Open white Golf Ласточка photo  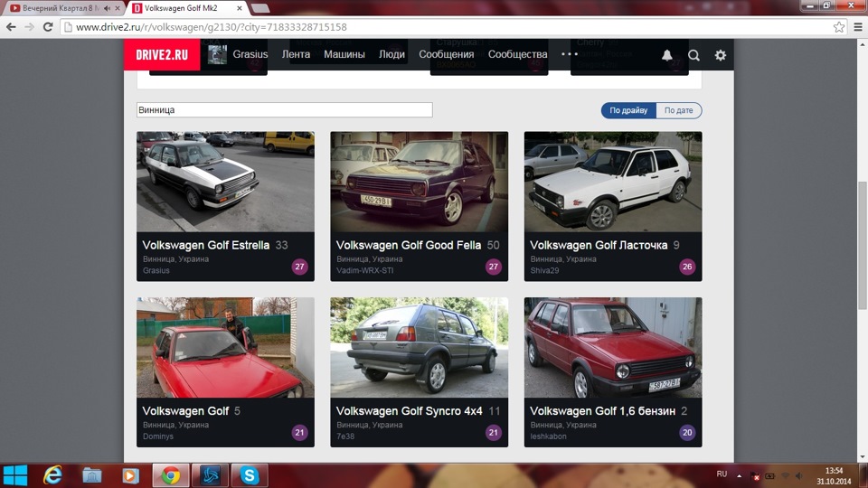[613, 182]
